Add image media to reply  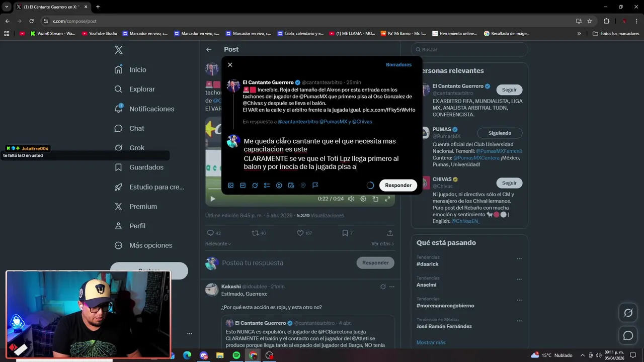click(x=231, y=186)
